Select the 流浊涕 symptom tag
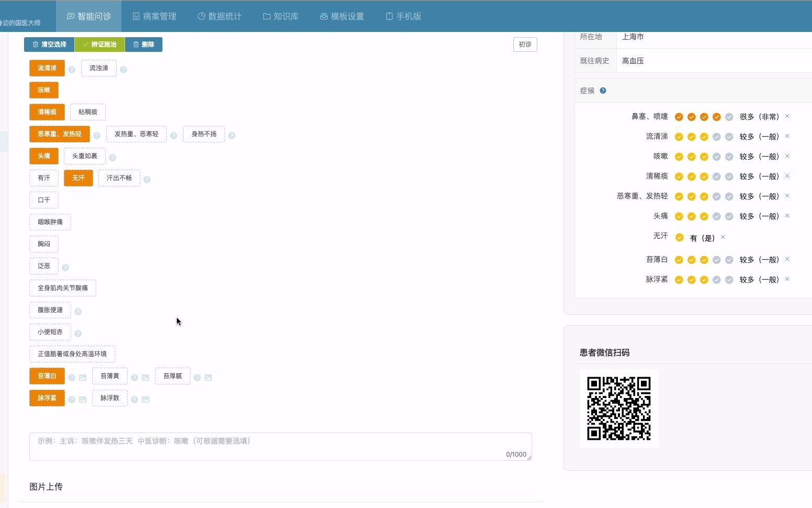The width and height of the screenshot is (812, 508). tap(99, 68)
